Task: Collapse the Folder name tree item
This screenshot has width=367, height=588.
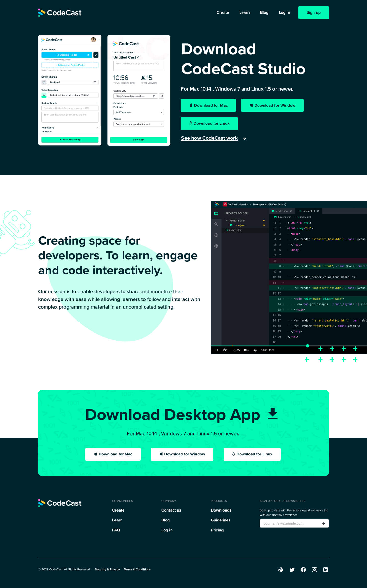Action: (x=227, y=221)
